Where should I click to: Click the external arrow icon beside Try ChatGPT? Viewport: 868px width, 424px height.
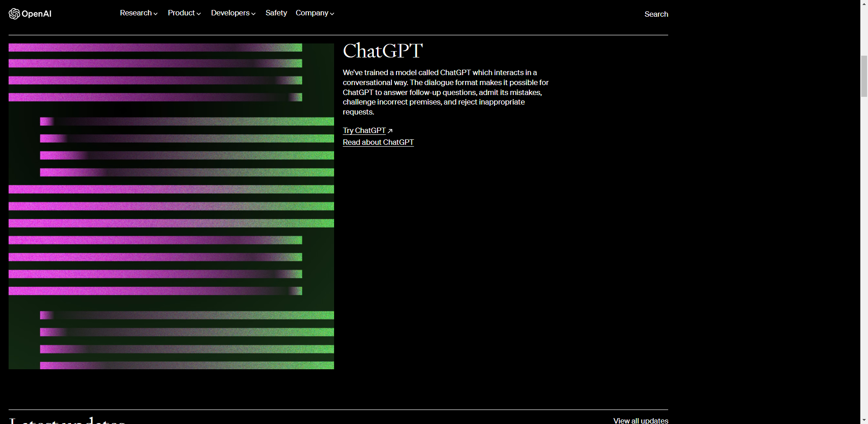(390, 131)
